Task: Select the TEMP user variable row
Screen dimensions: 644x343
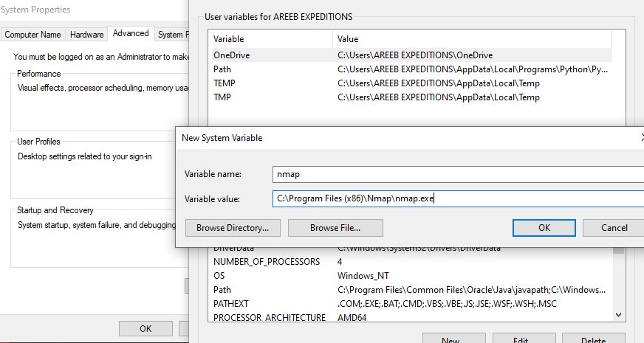Action: pyautogui.click(x=411, y=83)
